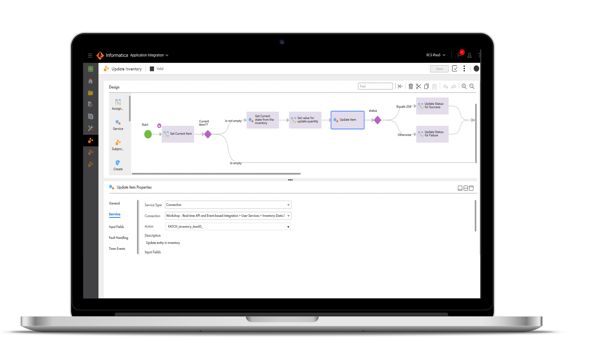Screen dimensions: 597x364
Task: Click Save button in toolbar
Action: pos(439,69)
